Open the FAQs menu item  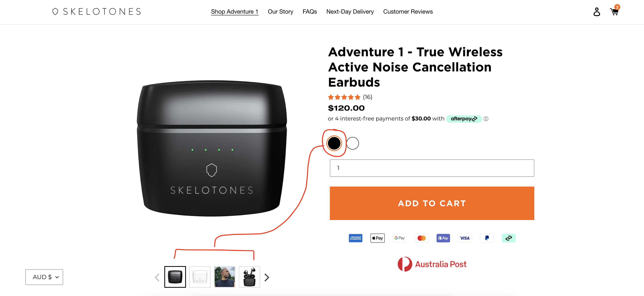click(309, 11)
